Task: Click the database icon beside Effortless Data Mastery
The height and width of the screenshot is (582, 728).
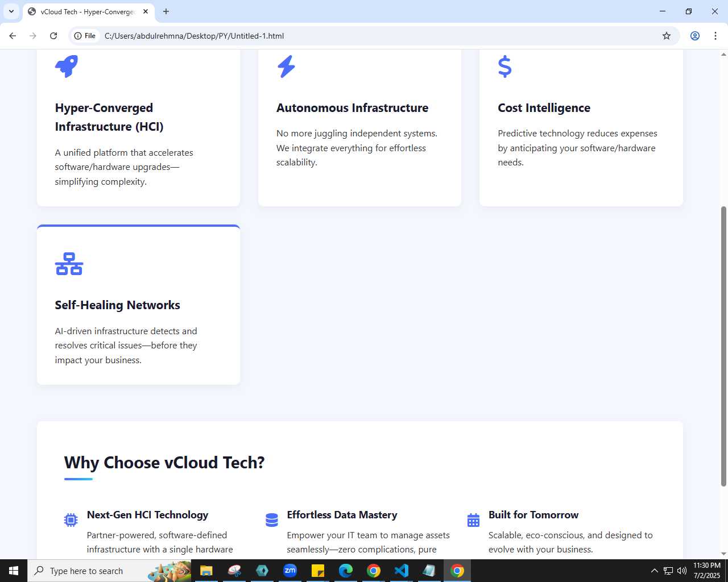Action: (272, 519)
